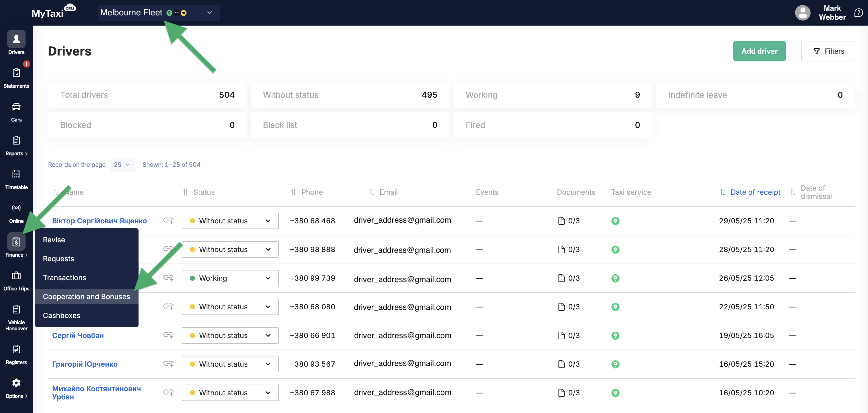The height and width of the screenshot is (413, 868).
Task: Expand the Melbourne Fleet selector
Action: click(x=159, y=13)
